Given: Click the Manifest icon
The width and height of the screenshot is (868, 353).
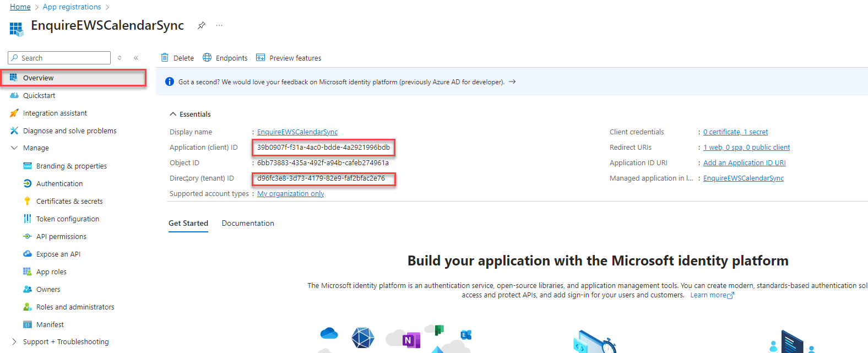Looking at the screenshot, I should tap(28, 324).
